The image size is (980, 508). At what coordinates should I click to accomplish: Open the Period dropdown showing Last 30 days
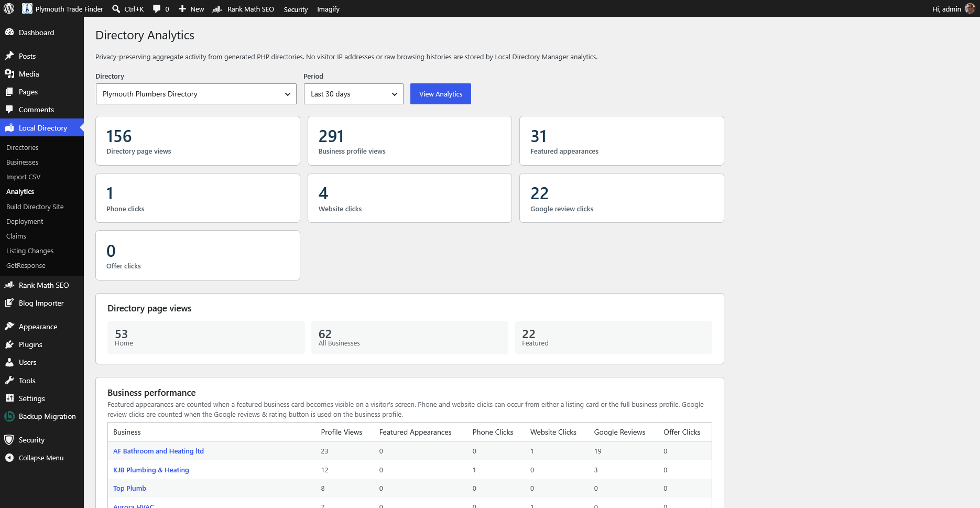click(354, 94)
